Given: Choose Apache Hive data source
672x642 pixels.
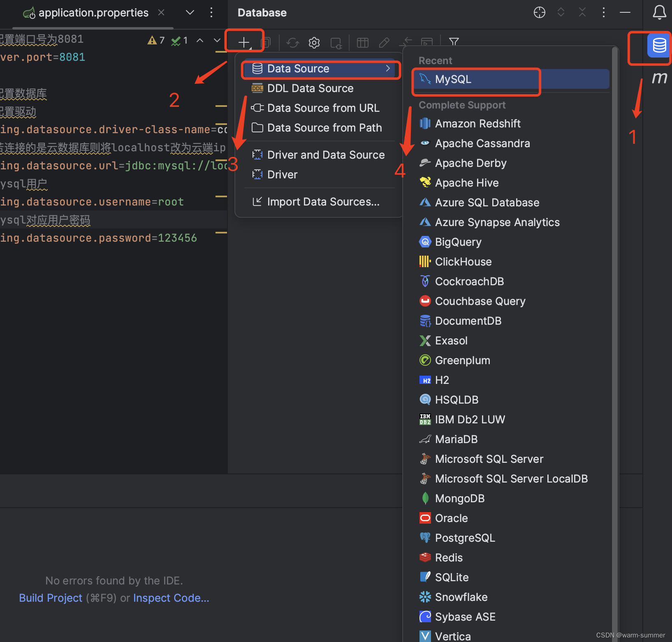Looking at the screenshot, I should [x=511, y=183].
